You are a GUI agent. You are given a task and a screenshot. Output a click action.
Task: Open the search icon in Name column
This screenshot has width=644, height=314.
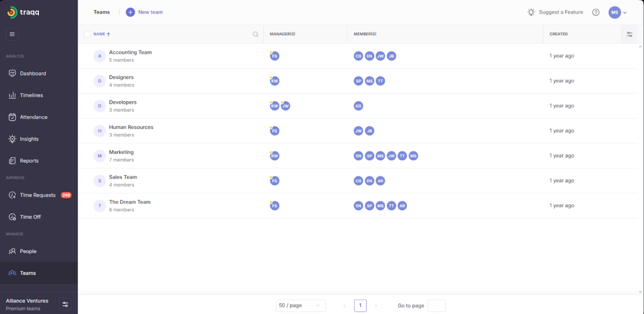coord(255,35)
